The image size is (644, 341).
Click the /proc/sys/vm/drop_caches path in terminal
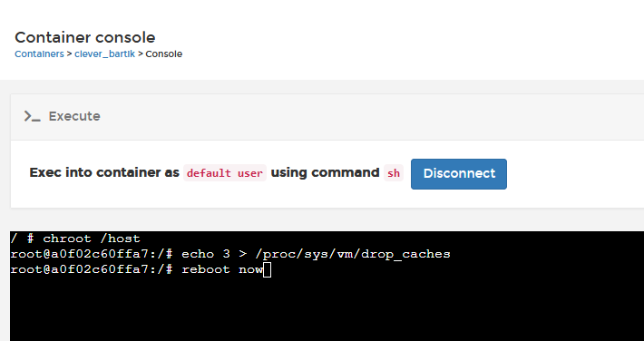(x=353, y=254)
